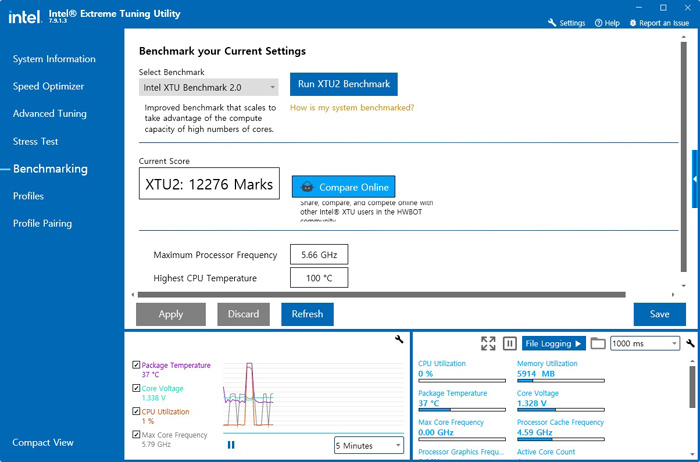Uncheck the Core Voltage checkbox
Viewport: 700px width, 462px height.
136,388
